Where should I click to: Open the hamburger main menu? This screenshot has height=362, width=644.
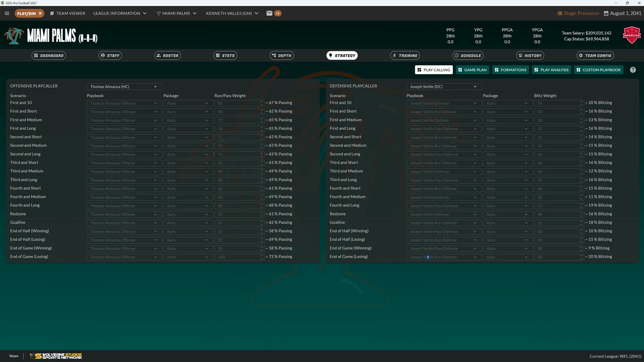[x=7, y=13]
